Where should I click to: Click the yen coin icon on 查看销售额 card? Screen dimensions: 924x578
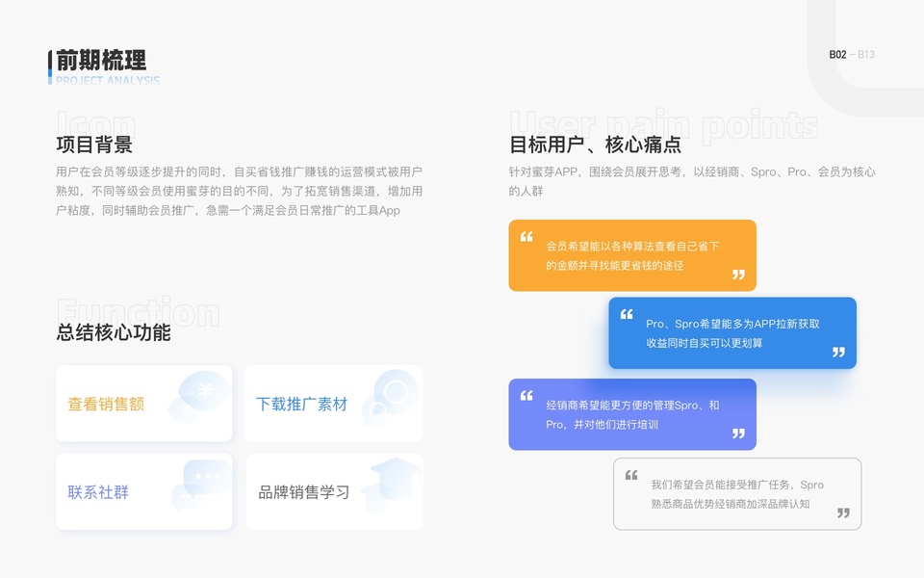point(200,396)
